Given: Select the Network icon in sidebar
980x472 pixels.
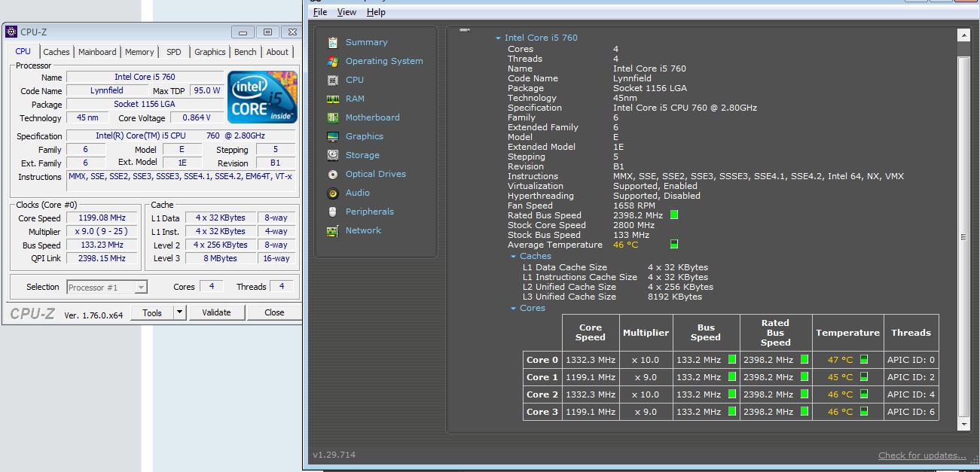Looking at the screenshot, I should click(333, 231).
